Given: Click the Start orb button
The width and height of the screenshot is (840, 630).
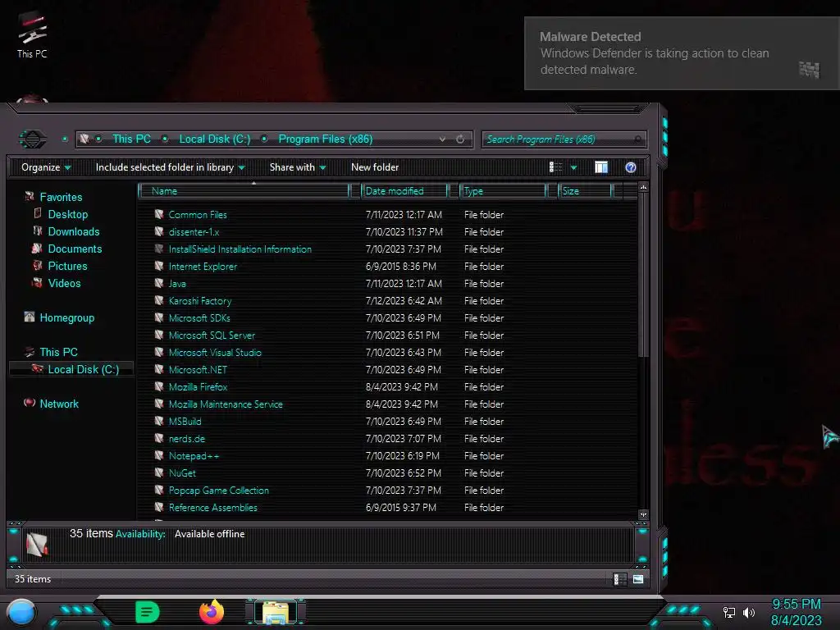Looking at the screenshot, I should click(21, 613).
